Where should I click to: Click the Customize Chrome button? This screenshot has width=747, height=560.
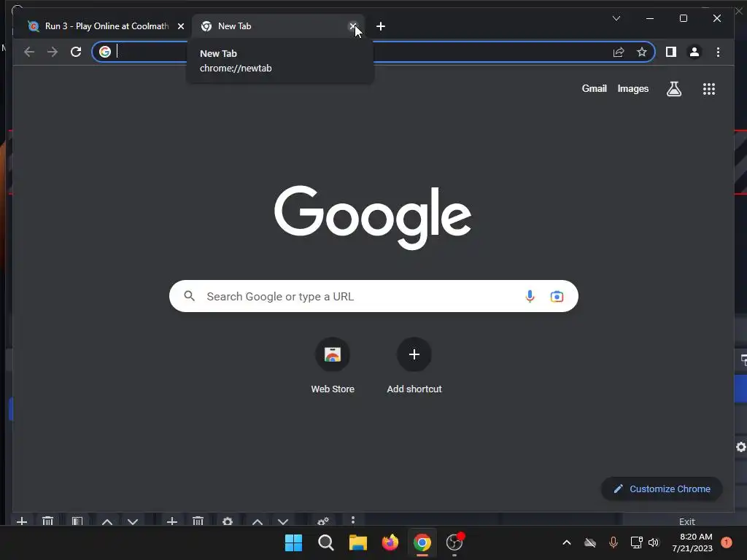[x=662, y=489]
